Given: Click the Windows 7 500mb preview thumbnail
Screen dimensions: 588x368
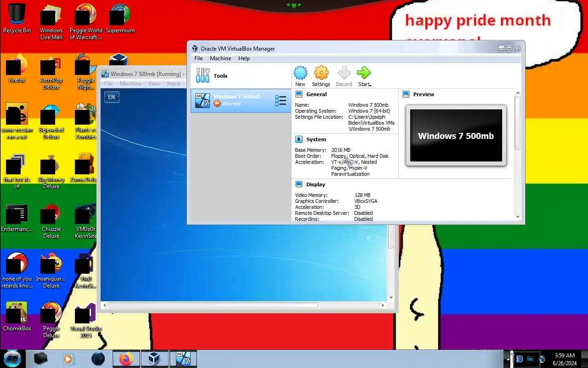Looking at the screenshot, I should pyautogui.click(x=456, y=136).
